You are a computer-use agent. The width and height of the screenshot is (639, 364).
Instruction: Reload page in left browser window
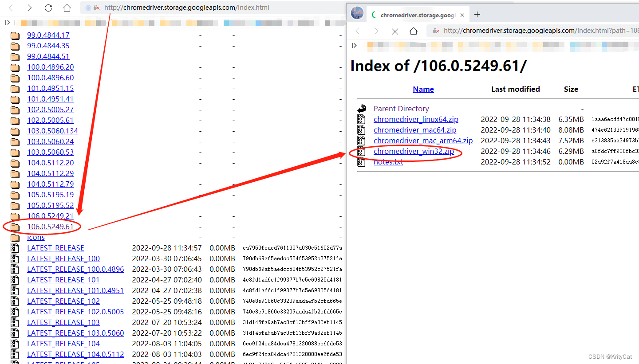[x=48, y=8]
